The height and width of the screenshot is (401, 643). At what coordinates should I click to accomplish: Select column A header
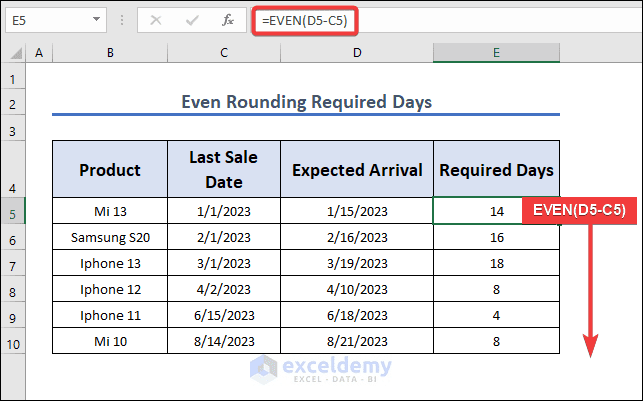coord(39,53)
